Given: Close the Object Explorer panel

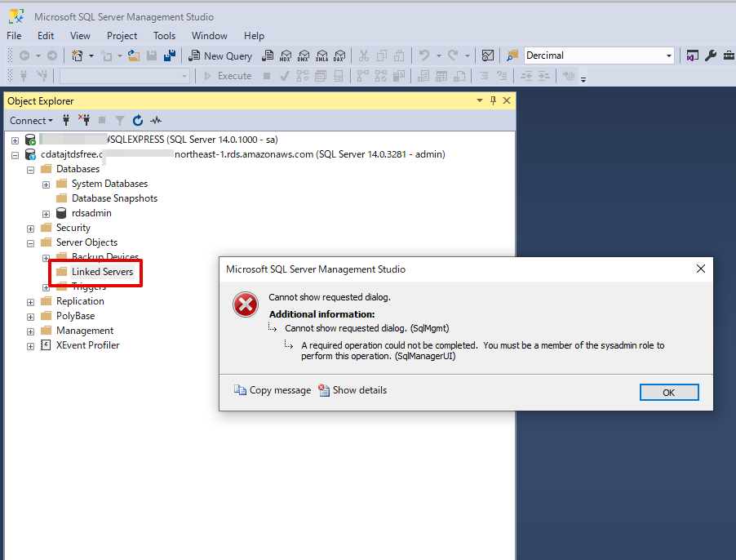Looking at the screenshot, I should point(507,100).
